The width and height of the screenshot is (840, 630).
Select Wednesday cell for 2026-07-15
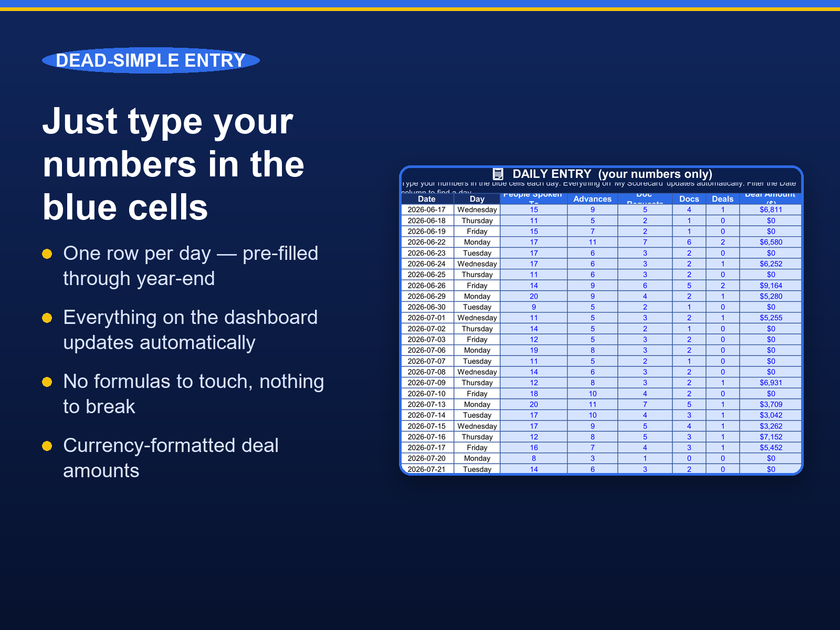click(x=477, y=426)
